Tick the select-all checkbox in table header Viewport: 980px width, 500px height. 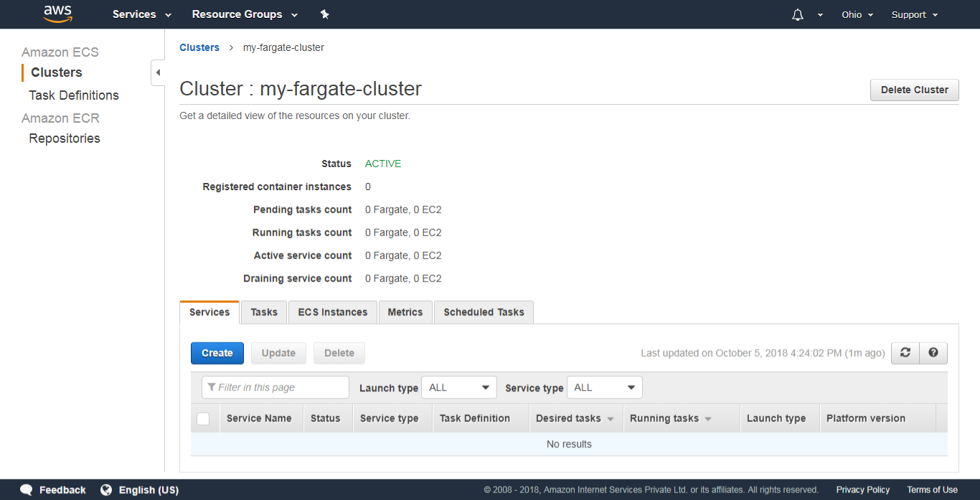click(x=203, y=418)
